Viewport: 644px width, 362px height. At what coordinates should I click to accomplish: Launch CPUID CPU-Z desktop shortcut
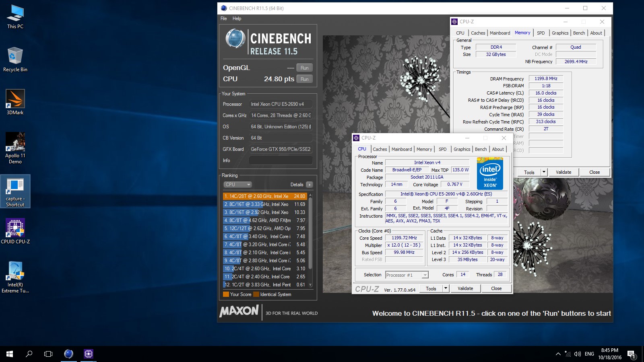[x=15, y=231]
